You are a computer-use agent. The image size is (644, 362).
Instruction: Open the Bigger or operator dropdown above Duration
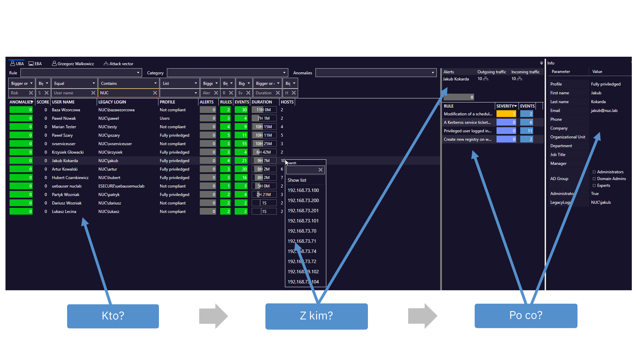click(x=267, y=83)
